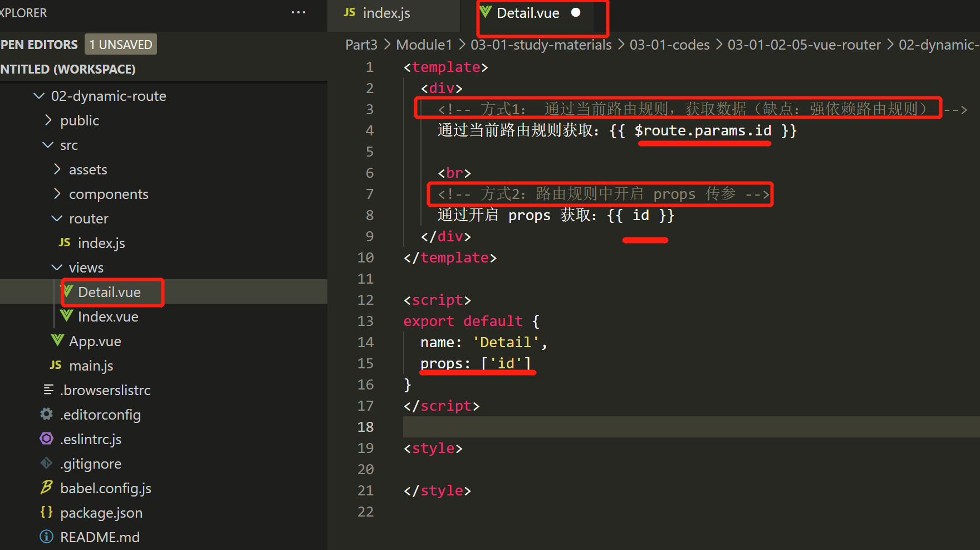Click the braces icon beside package.json

click(47, 512)
